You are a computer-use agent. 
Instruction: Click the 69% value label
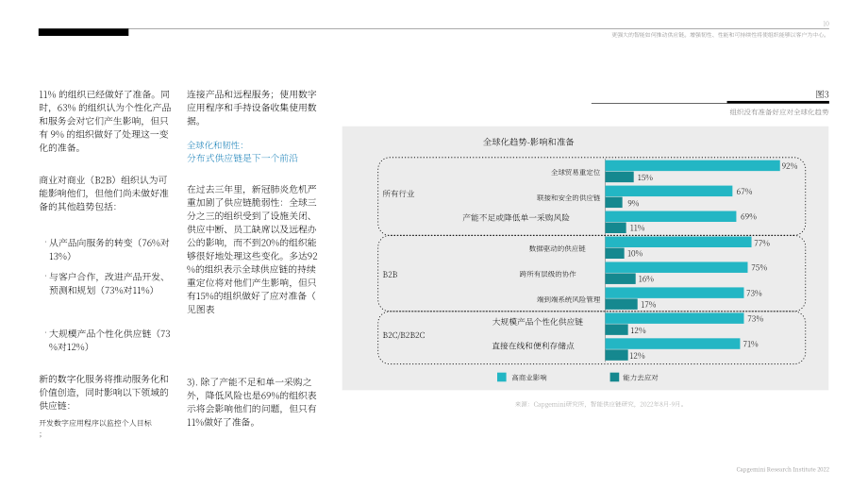tap(748, 216)
